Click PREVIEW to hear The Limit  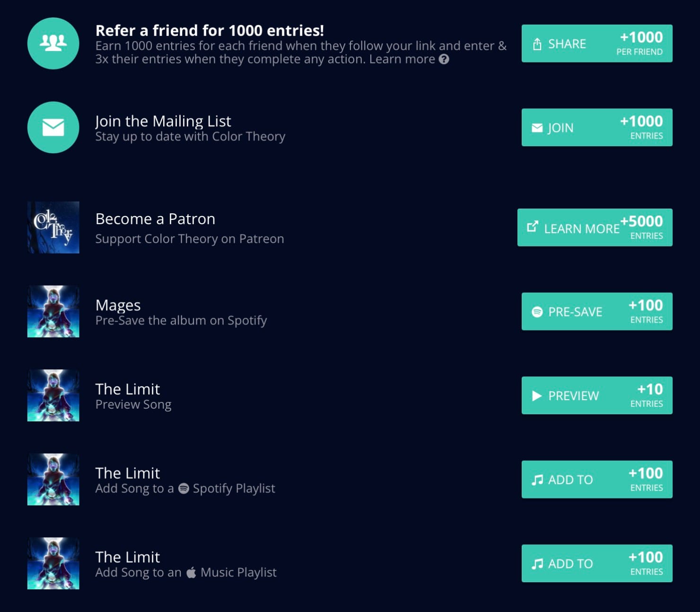(596, 396)
